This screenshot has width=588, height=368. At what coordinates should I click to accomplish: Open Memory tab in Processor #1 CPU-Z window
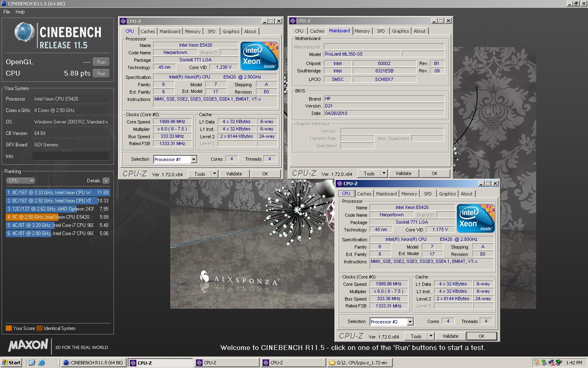(x=193, y=31)
